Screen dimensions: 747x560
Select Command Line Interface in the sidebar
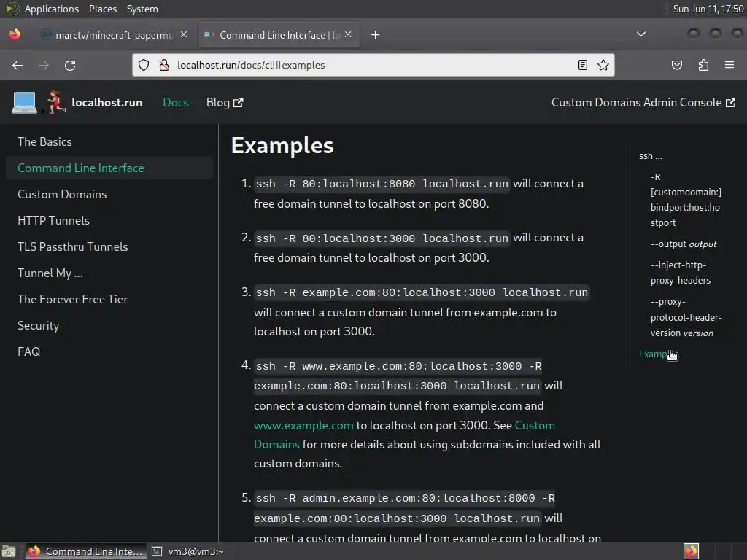pos(109,168)
